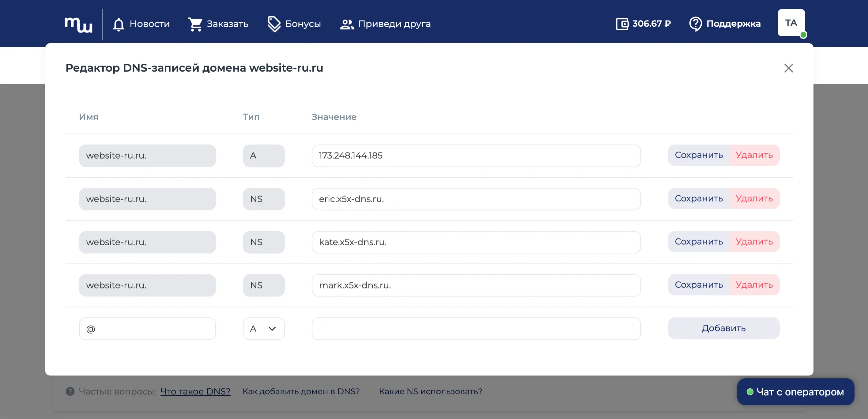Screen dimensions: 868x419
Task: Close the DNS editor dialog
Action: 788,68
